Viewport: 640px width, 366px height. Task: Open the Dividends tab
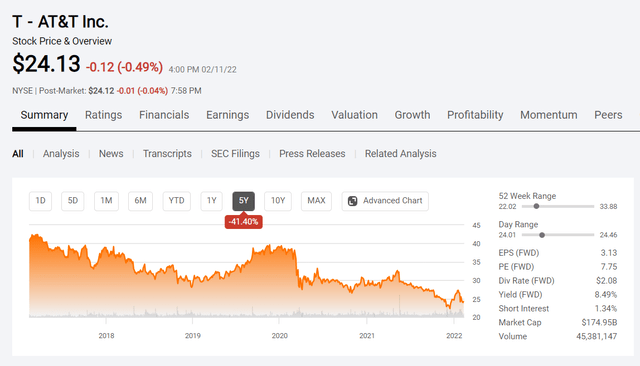[x=290, y=115]
